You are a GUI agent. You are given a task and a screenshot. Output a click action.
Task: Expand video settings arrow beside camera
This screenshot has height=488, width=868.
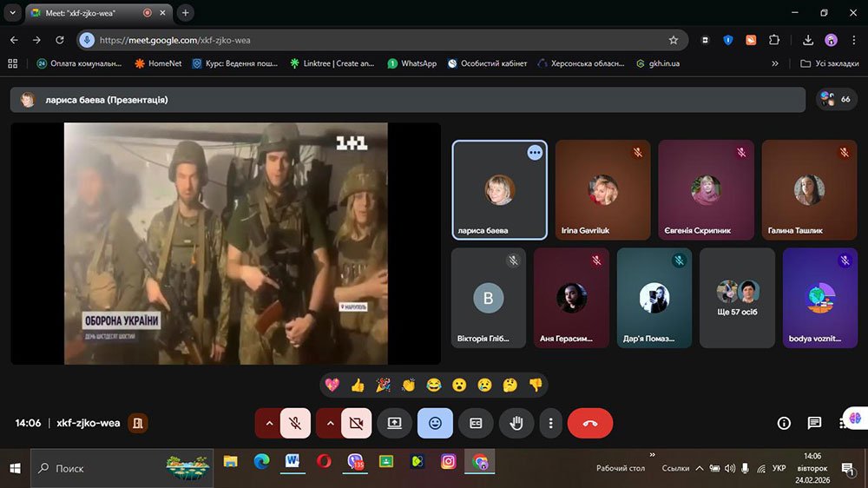point(330,423)
